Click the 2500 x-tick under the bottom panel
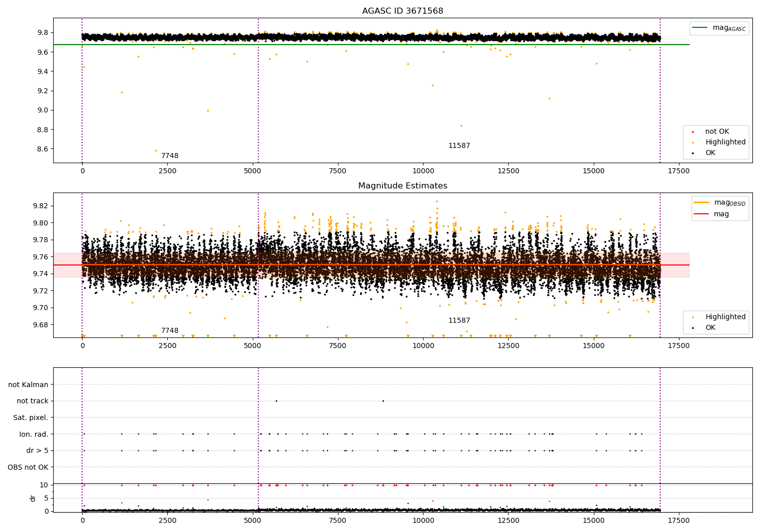Image resolution: width=760 pixels, height=532 pixels. [167, 520]
